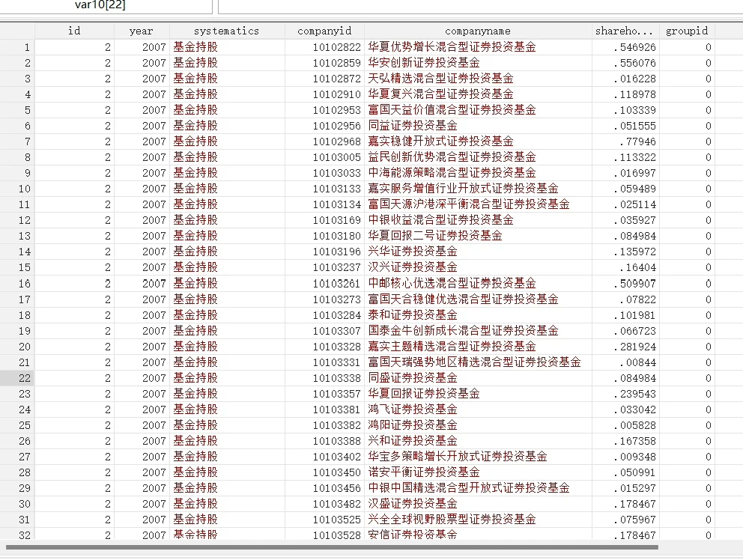Select the id column header
This screenshot has height=560, width=743.
coord(74,31)
